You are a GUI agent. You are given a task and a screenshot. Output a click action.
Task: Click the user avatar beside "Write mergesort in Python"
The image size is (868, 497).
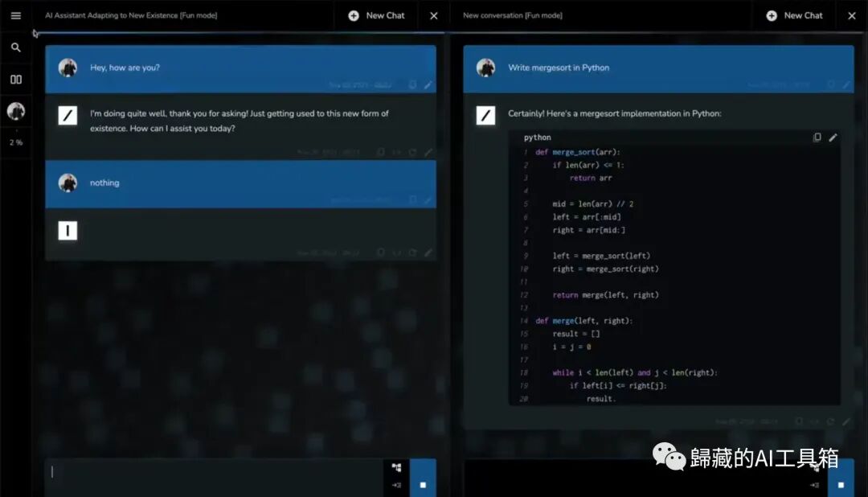pyautogui.click(x=485, y=68)
